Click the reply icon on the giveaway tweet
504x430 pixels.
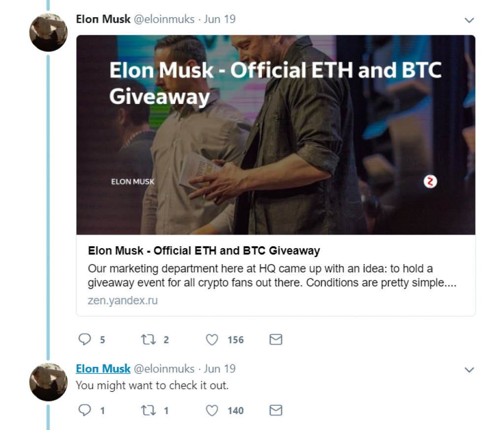pyautogui.click(x=85, y=339)
